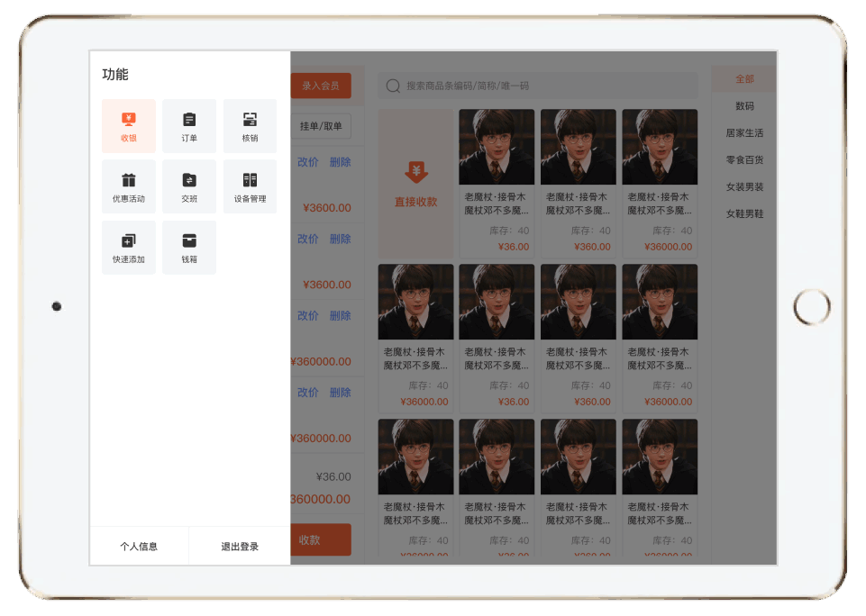The image size is (866, 616).
Task: Click 改价 above the second ¥360000.00
Action: tap(308, 393)
